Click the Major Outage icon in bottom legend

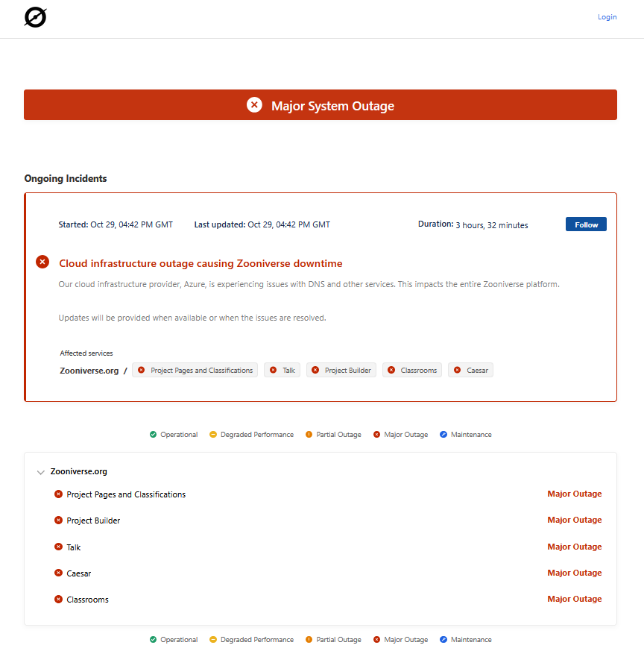tap(376, 639)
